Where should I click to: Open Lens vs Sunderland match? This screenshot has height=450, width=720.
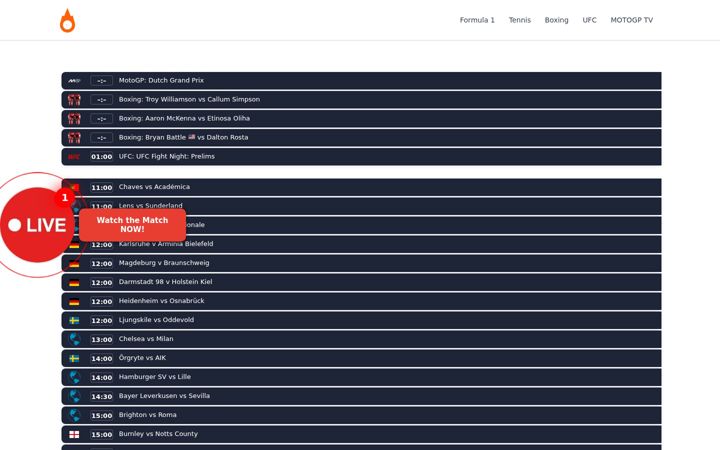coord(361,206)
